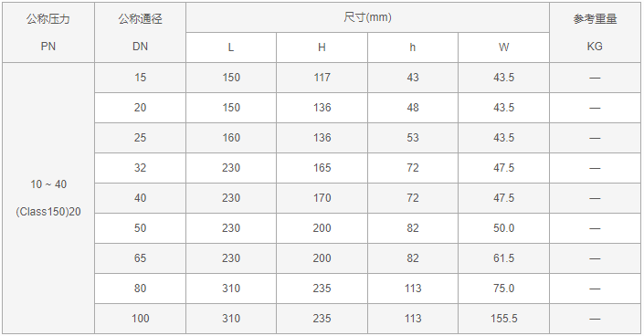The height and width of the screenshot is (336, 644).
Task: Select the 155.5 width value
Action: point(503,319)
